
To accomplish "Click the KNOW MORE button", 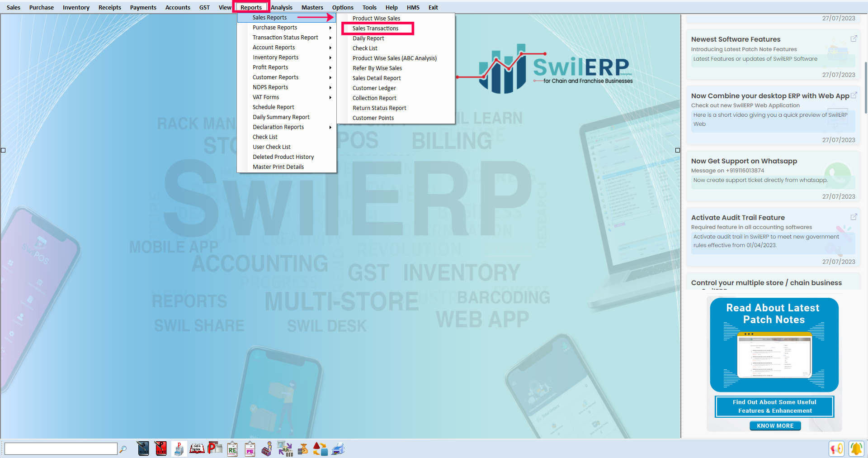I will 775,426.
